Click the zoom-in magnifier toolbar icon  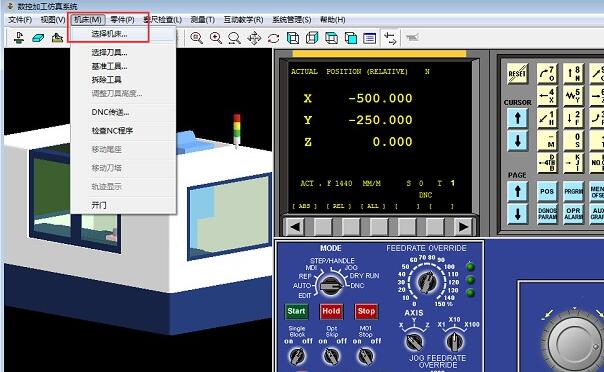pyautogui.click(x=216, y=38)
